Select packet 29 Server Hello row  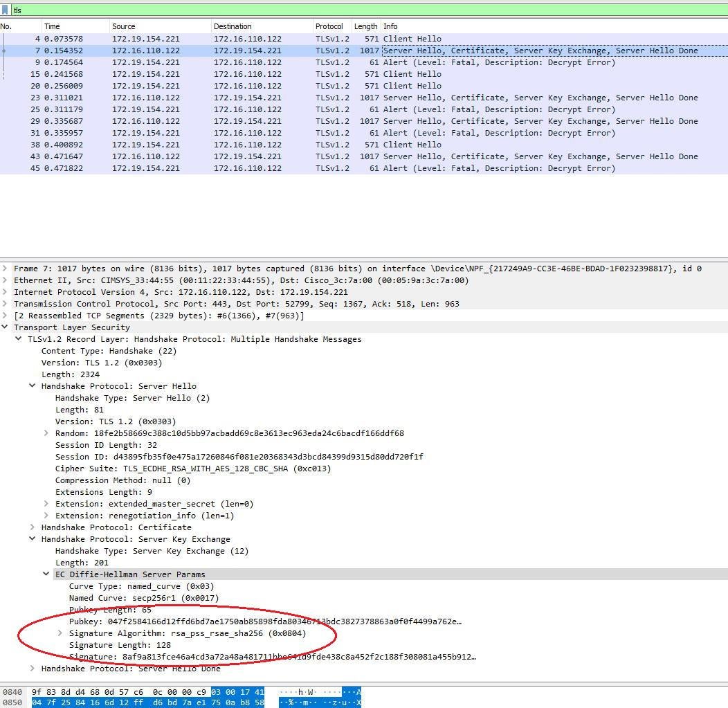click(364, 121)
